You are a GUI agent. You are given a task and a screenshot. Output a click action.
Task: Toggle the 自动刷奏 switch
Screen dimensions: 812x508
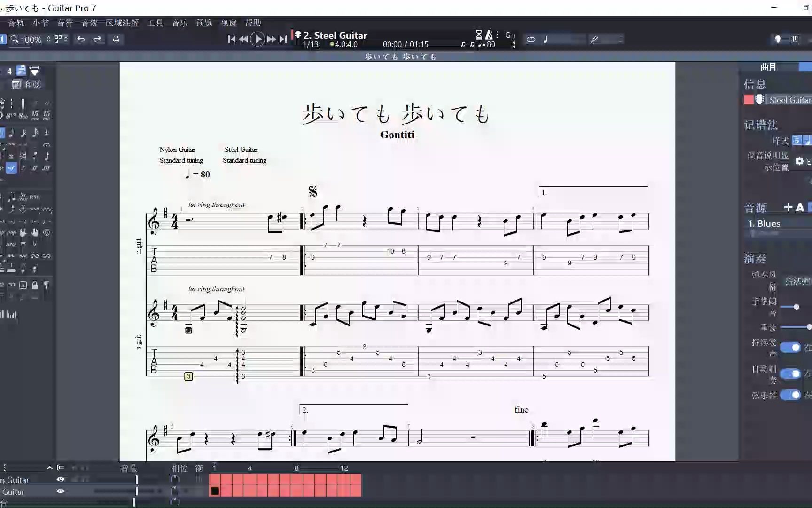point(790,374)
